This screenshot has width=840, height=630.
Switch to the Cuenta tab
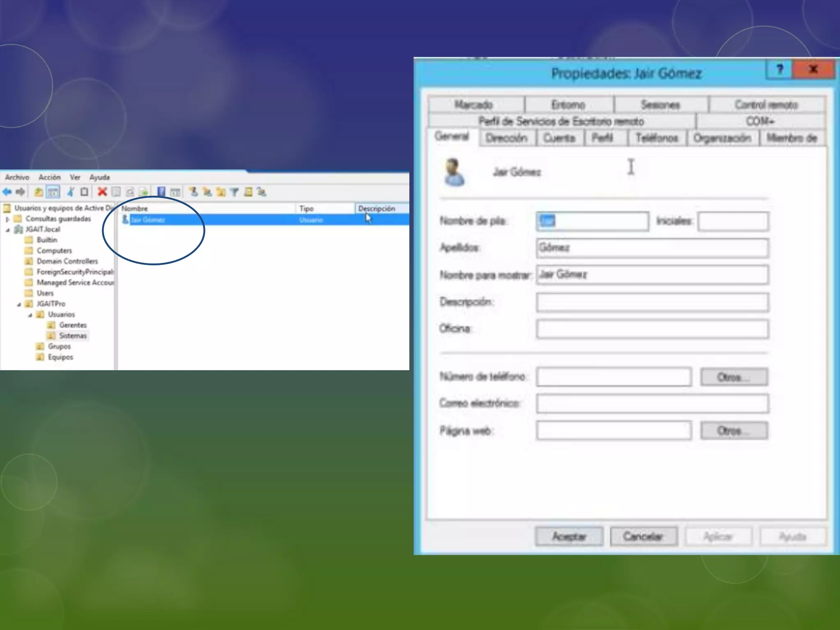click(x=559, y=138)
